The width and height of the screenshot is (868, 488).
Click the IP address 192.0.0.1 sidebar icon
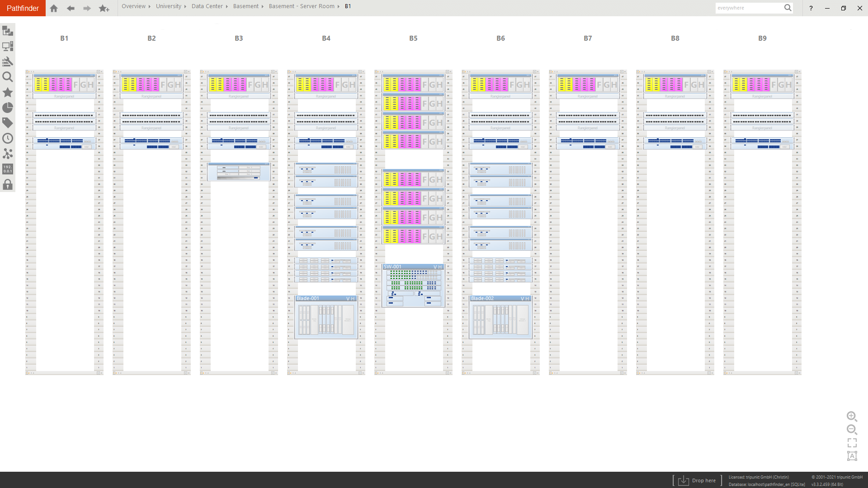(x=7, y=169)
